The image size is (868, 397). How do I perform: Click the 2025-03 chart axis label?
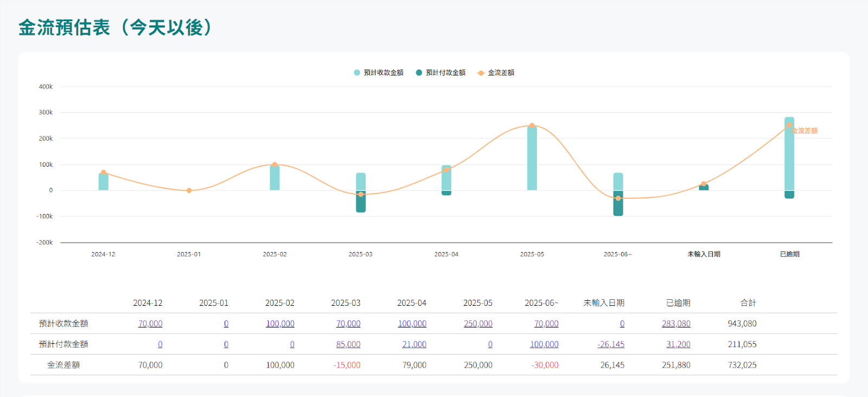[361, 254]
